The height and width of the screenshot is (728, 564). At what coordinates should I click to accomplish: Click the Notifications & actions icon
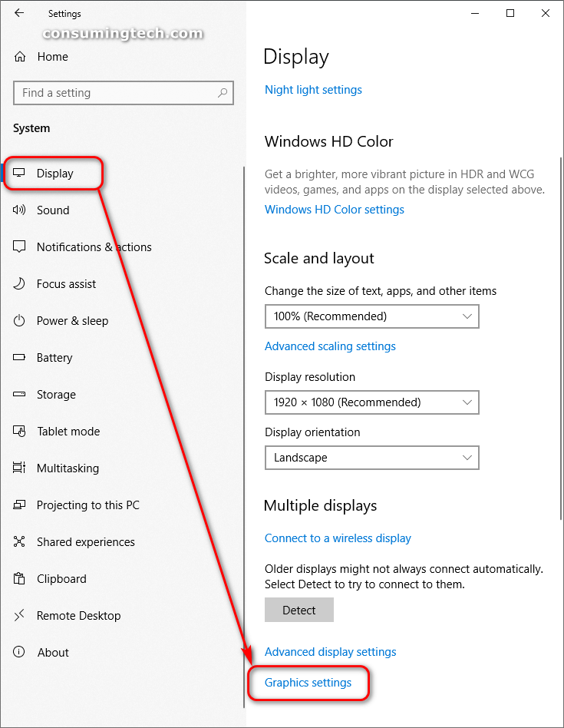[x=20, y=247]
